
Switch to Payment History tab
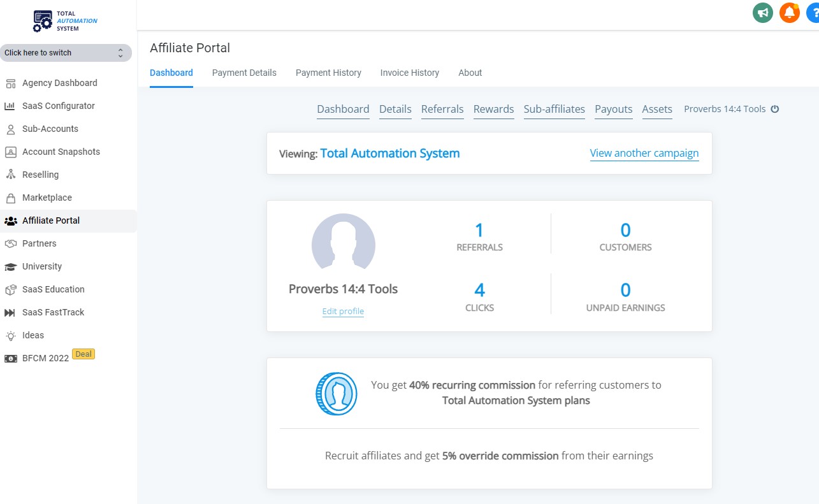[x=328, y=73]
